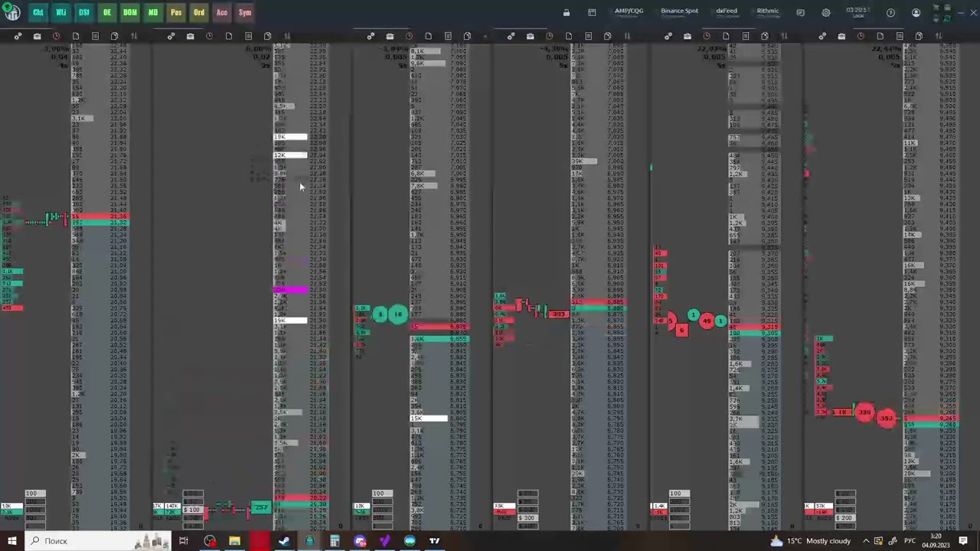This screenshot has height=551, width=980.
Task: Open the workspace layout icon
Action: tap(592, 12)
